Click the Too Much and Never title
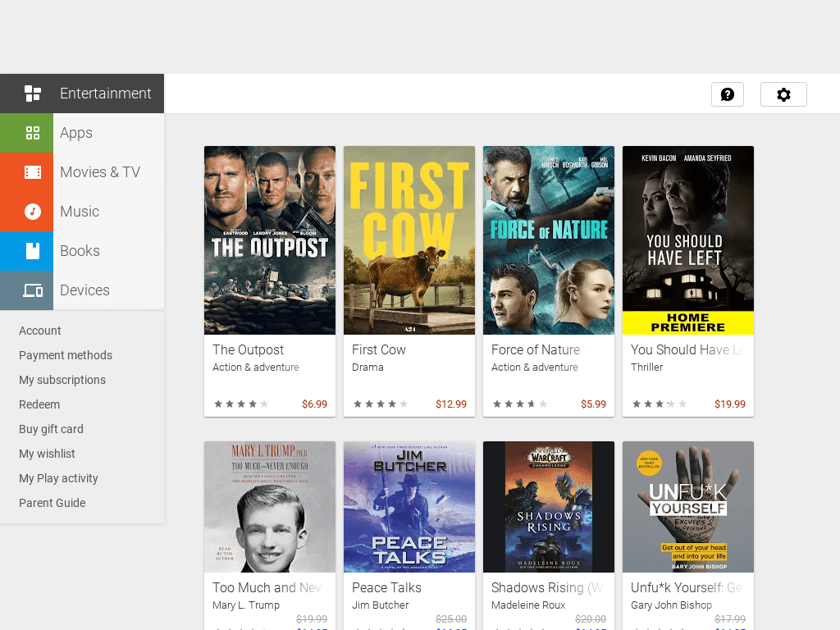Image resolution: width=840 pixels, height=630 pixels. tap(267, 587)
